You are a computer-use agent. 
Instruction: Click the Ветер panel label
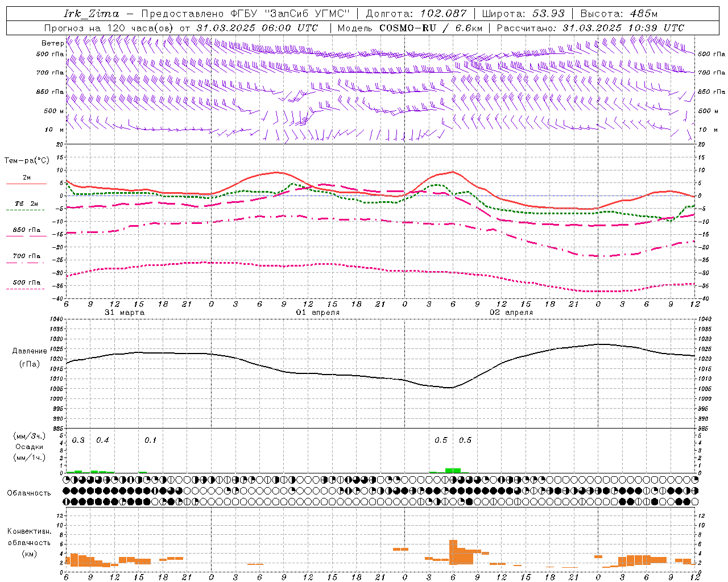coord(52,43)
